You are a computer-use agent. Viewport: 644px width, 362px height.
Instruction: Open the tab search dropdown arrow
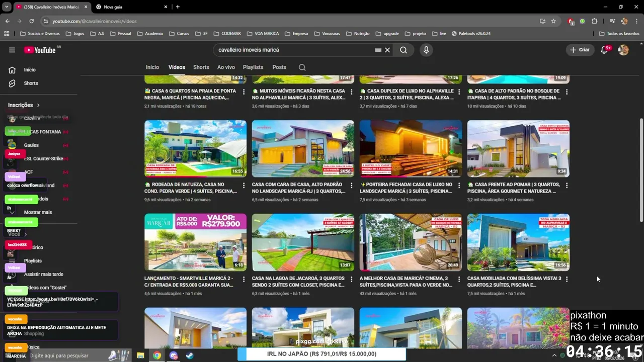click(x=6, y=7)
